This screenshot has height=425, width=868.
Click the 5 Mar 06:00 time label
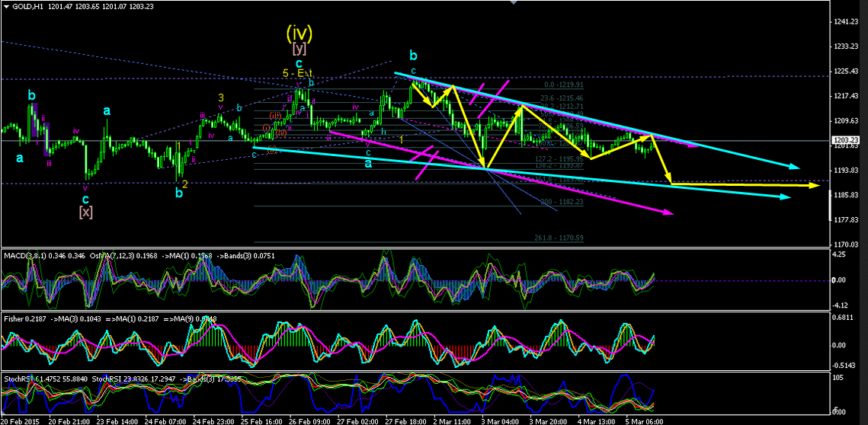click(645, 421)
